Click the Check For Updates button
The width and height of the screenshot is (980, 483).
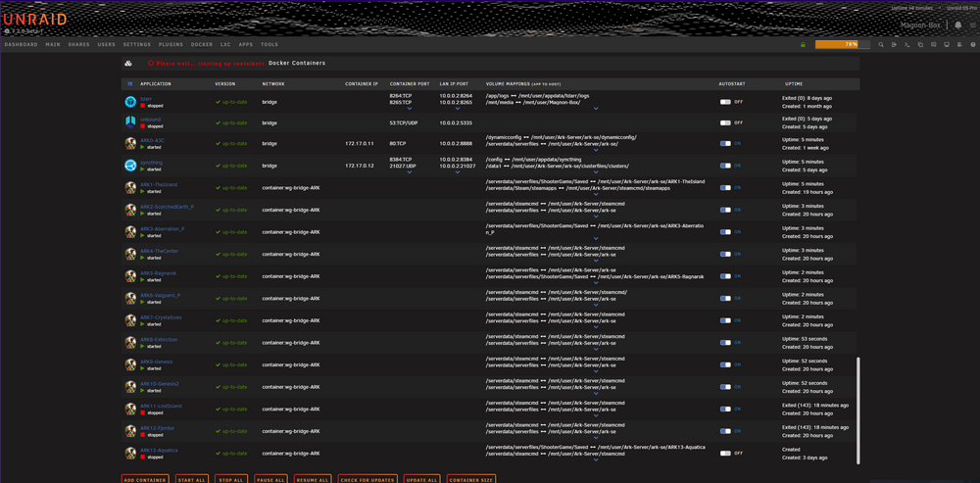pos(367,479)
